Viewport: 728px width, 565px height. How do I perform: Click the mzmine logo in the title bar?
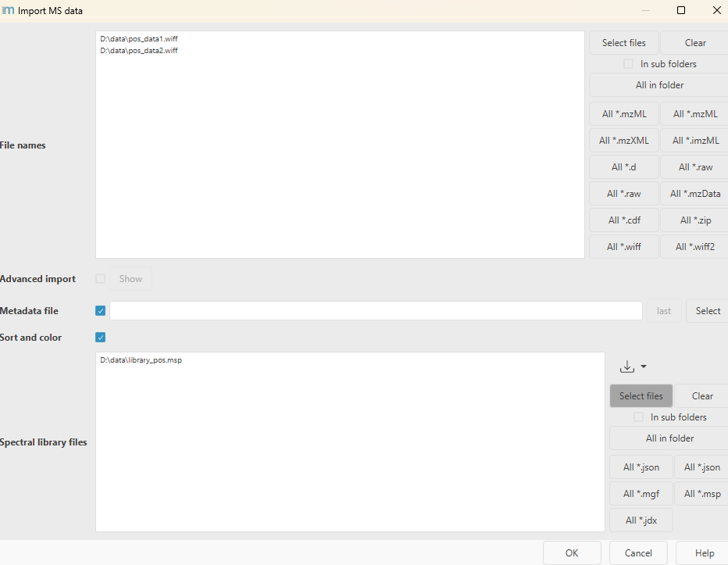(x=8, y=10)
